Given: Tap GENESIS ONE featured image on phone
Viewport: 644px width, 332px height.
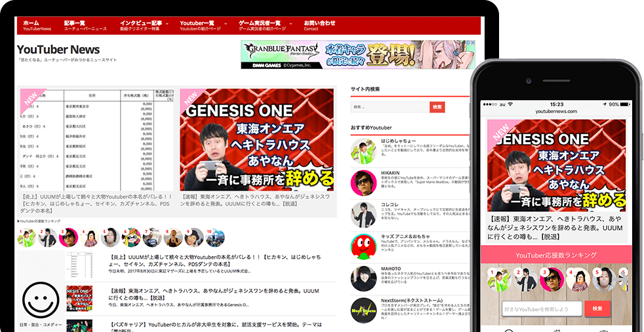Looking at the screenshot, I should [557, 165].
